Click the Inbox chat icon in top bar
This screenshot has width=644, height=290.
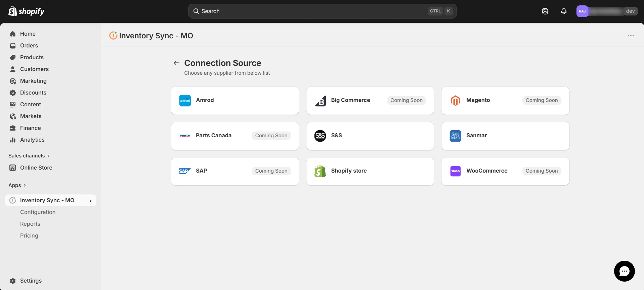coord(545,11)
